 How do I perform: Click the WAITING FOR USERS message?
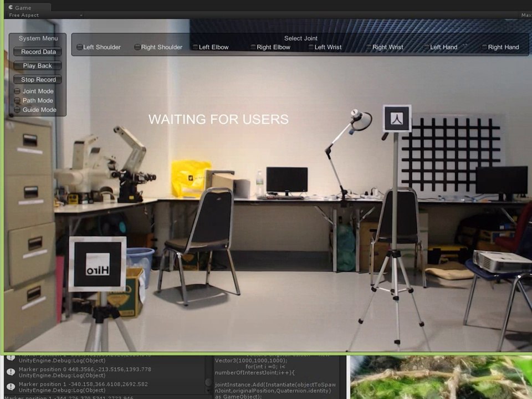pos(218,120)
